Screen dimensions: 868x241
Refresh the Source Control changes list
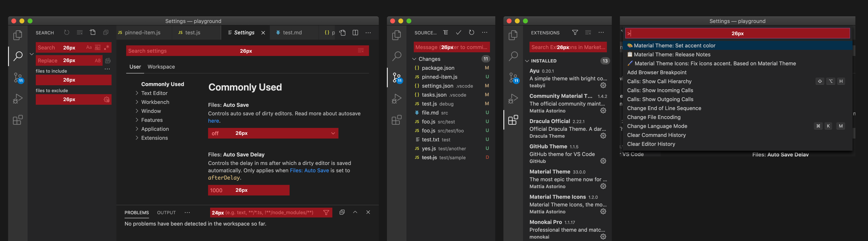(471, 33)
